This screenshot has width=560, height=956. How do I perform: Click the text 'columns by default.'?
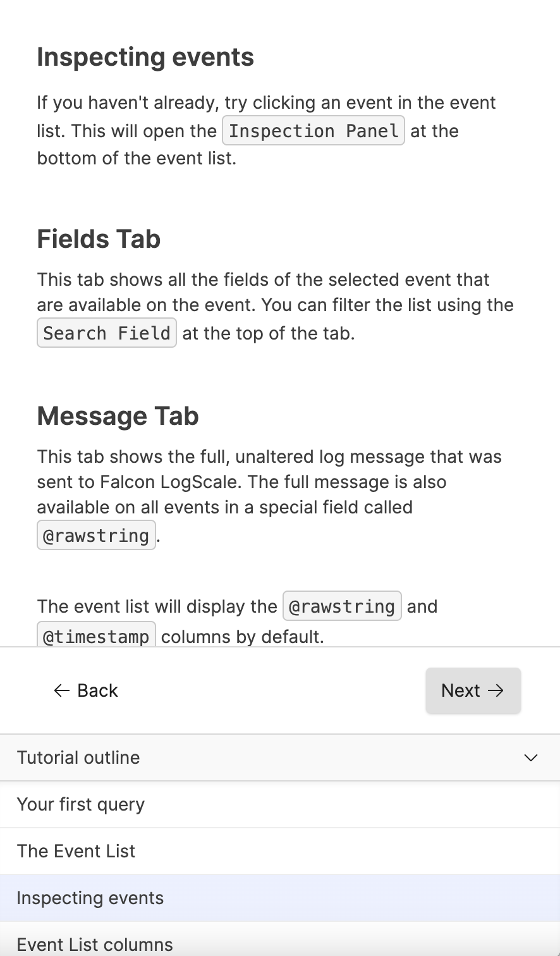pos(243,636)
